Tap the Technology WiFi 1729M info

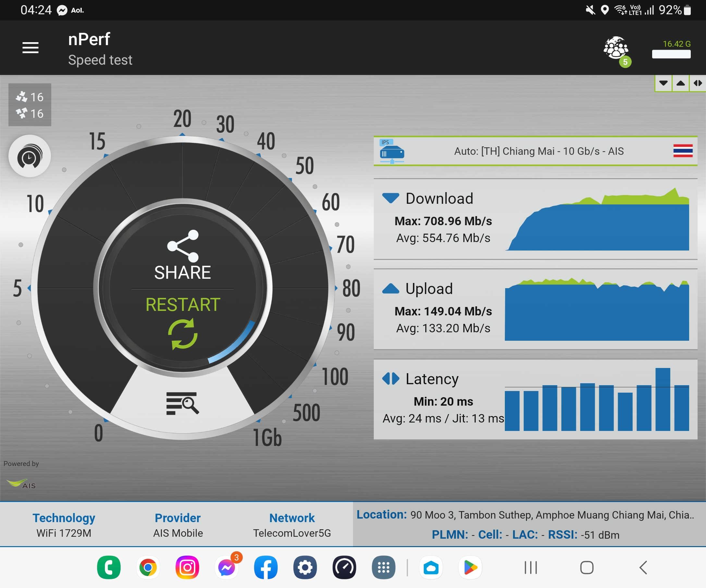[64, 525]
